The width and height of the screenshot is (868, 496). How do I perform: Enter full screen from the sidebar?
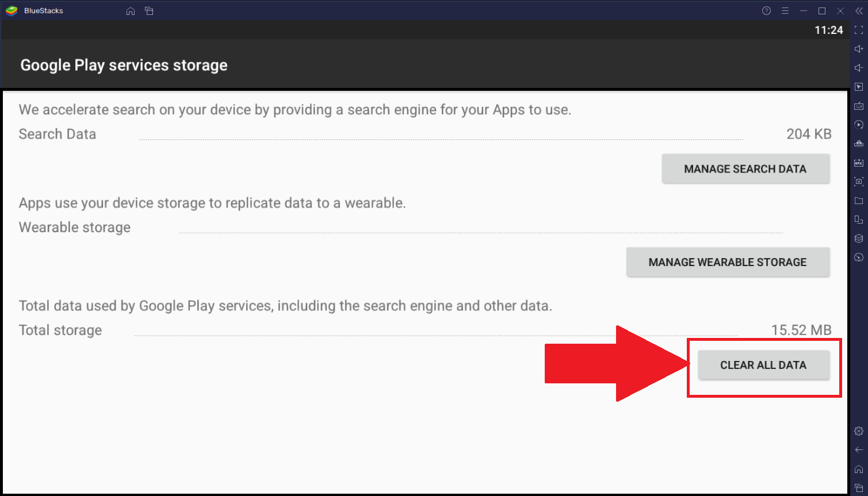[x=859, y=30]
